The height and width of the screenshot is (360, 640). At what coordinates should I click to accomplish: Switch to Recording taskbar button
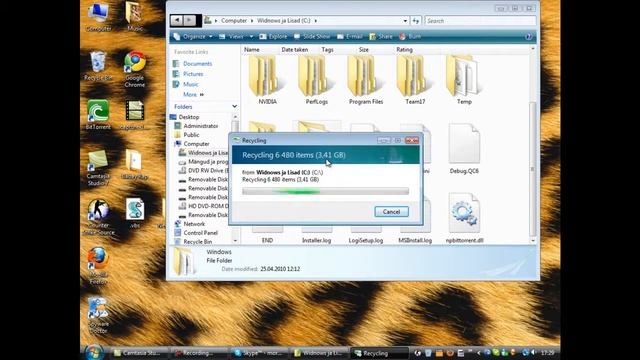200,353
